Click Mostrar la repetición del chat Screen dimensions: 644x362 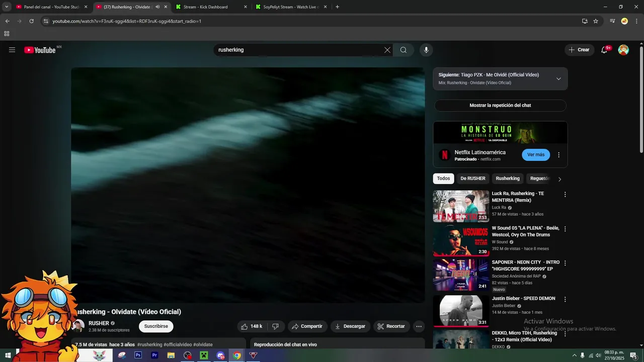[500, 106]
